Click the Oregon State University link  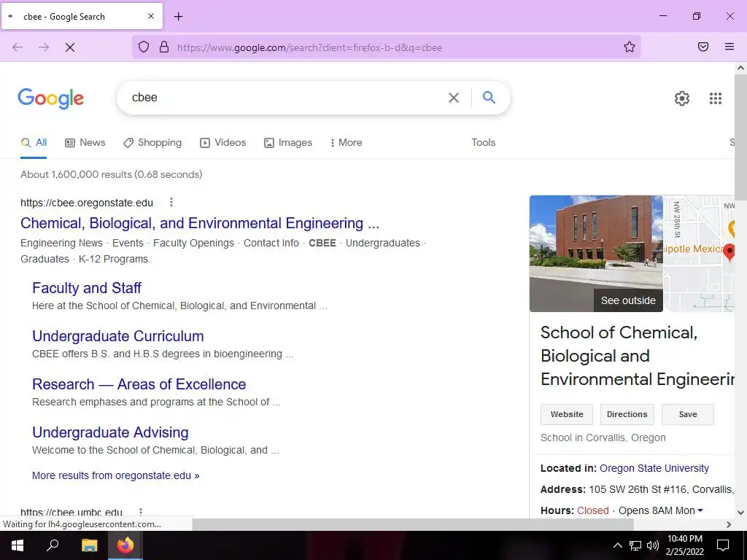[654, 468]
